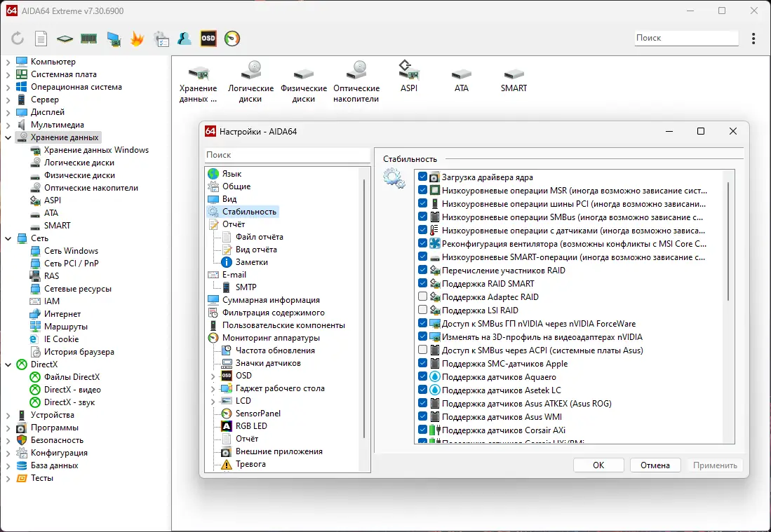
Task: Click the SMART category icon in right pane
Action: coord(514,73)
